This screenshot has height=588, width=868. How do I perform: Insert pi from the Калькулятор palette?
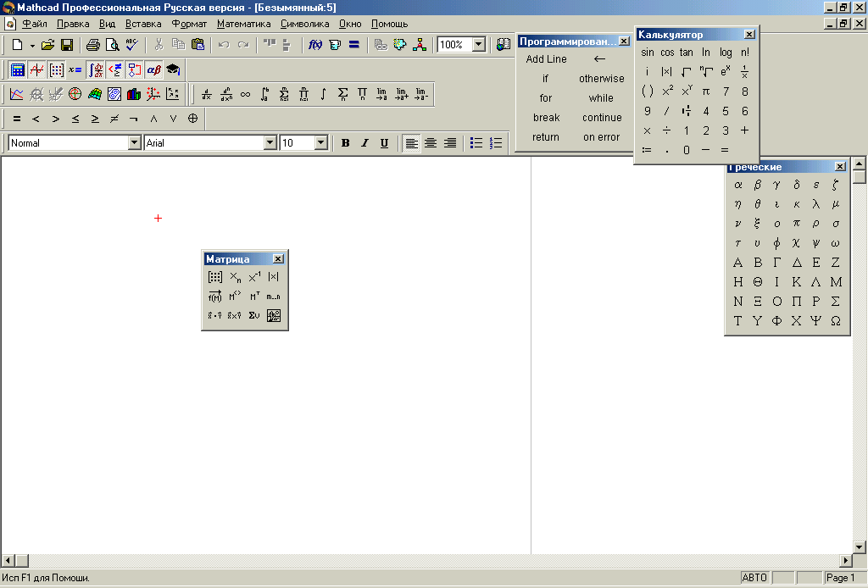[x=706, y=92]
